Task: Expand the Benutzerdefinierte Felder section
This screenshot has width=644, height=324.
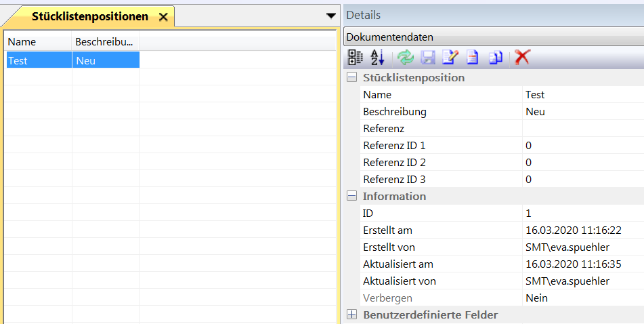Action: pyautogui.click(x=351, y=315)
